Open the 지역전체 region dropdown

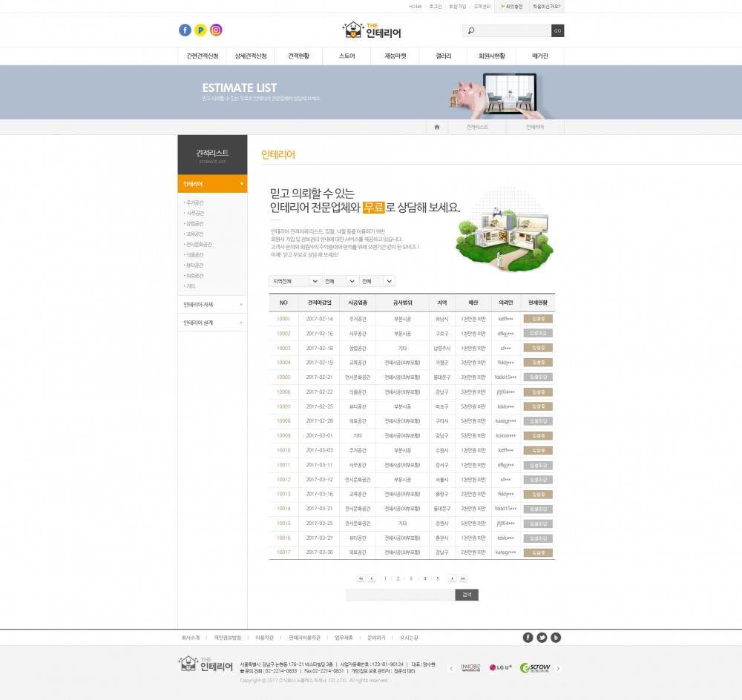(295, 281)
